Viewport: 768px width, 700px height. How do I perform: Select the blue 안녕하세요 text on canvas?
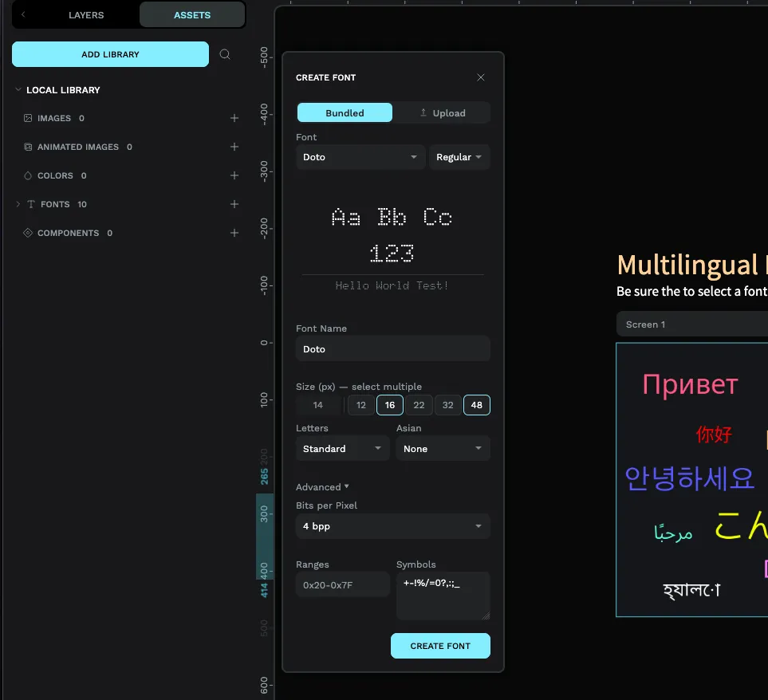click(x=689, y=478)
